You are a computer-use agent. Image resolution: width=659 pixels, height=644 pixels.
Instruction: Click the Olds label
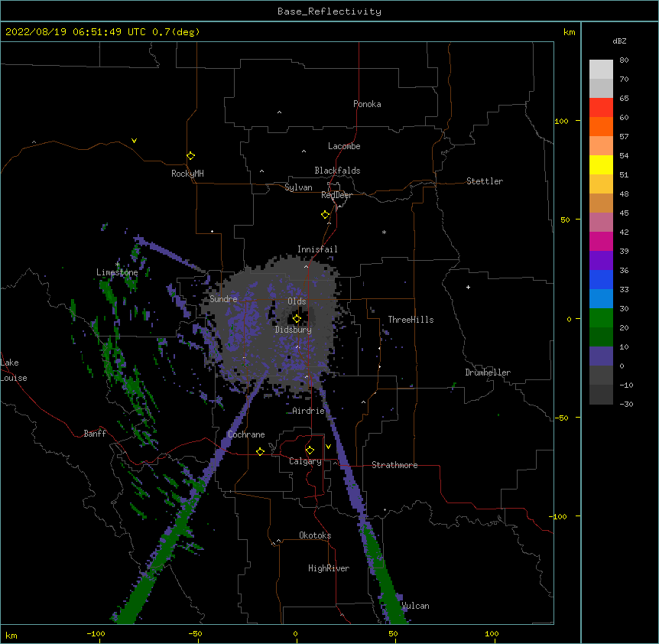pyautogui.click(x=297, y=301)
